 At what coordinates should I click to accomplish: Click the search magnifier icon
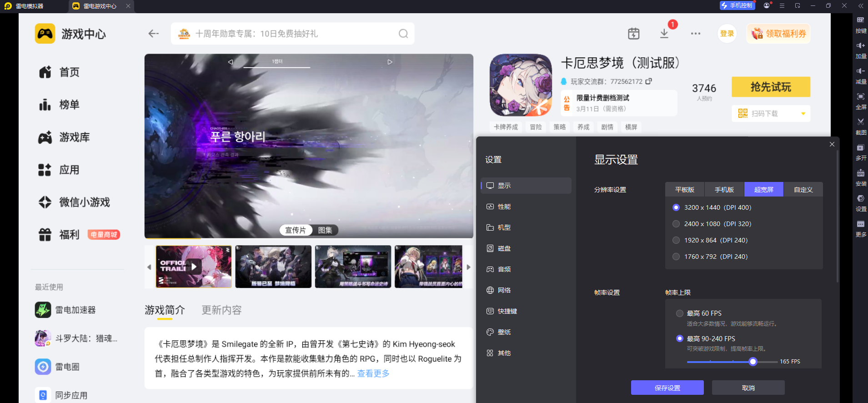pyautogui.click(x=403, y=34)
